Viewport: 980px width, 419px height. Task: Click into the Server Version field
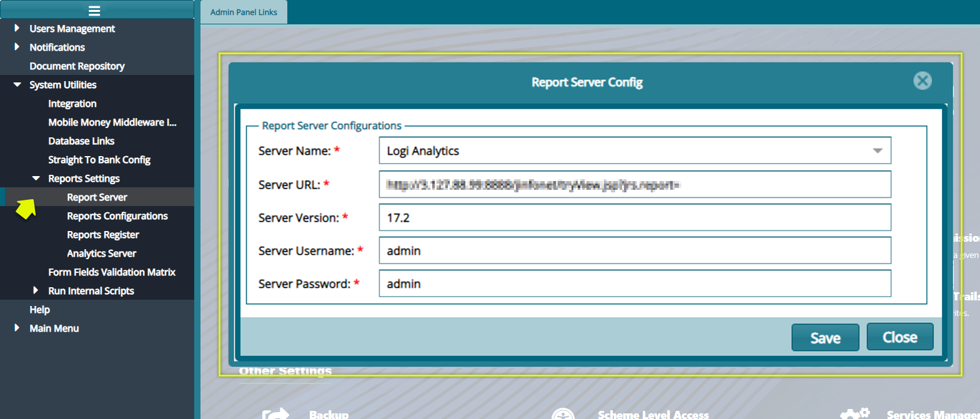click(634, 218)
